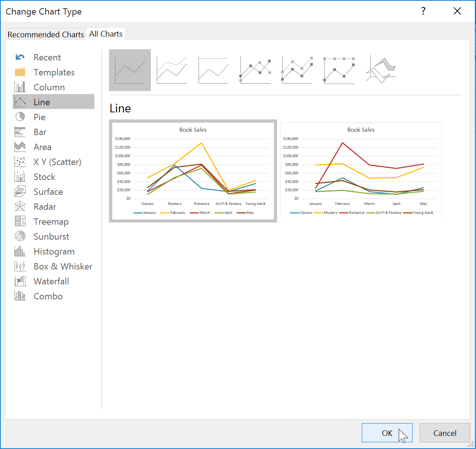The height and width of the screenshot is (449, 476).
Task: Select the Stacked Line subtype thumbnail
Action: pos(172,70)
